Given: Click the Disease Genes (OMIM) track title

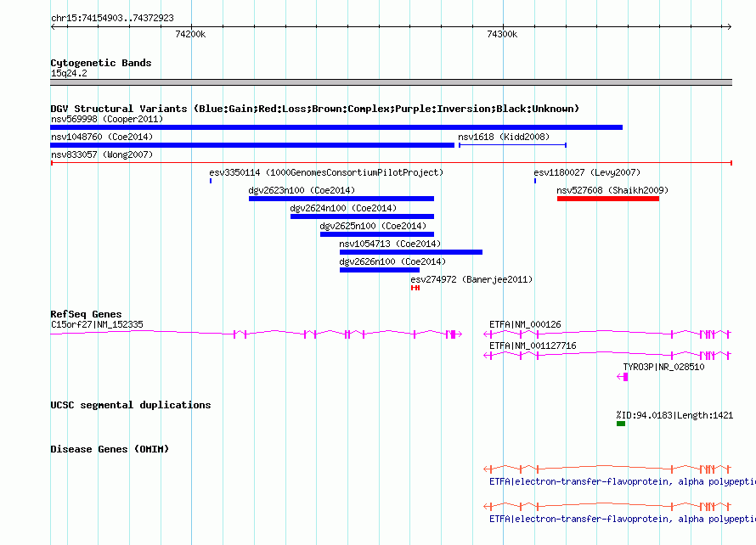Looking at the screenshot, I should click(110, 449).
